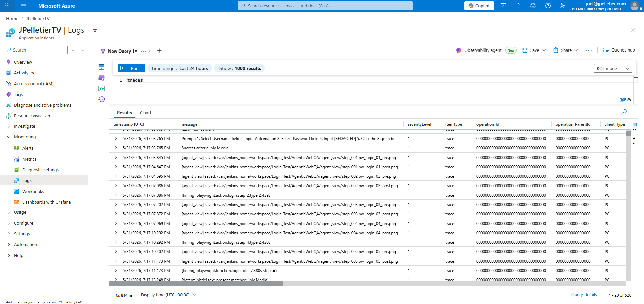The width and height of the screenshot is (644, 304).
Task: Change Show 1000 results limit
Action: pos(240,68)
